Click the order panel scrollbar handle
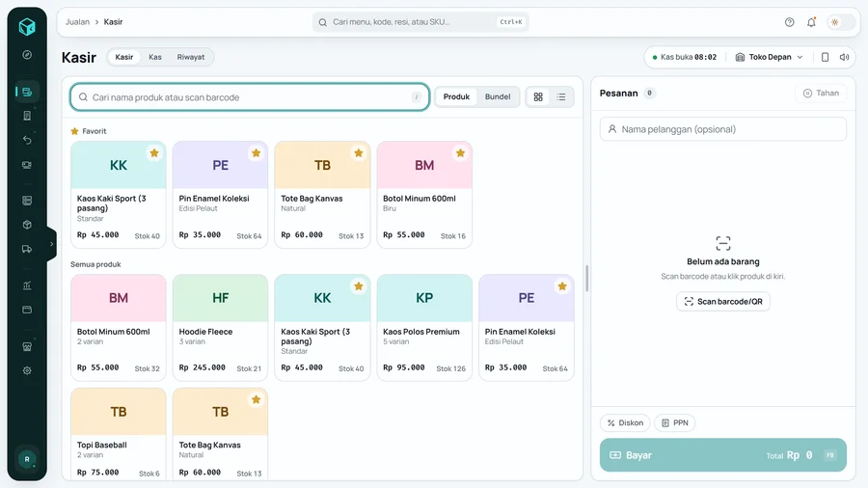The height and width of the screenshot is (488, 868). pyautogui.click(x=586, y=279)
